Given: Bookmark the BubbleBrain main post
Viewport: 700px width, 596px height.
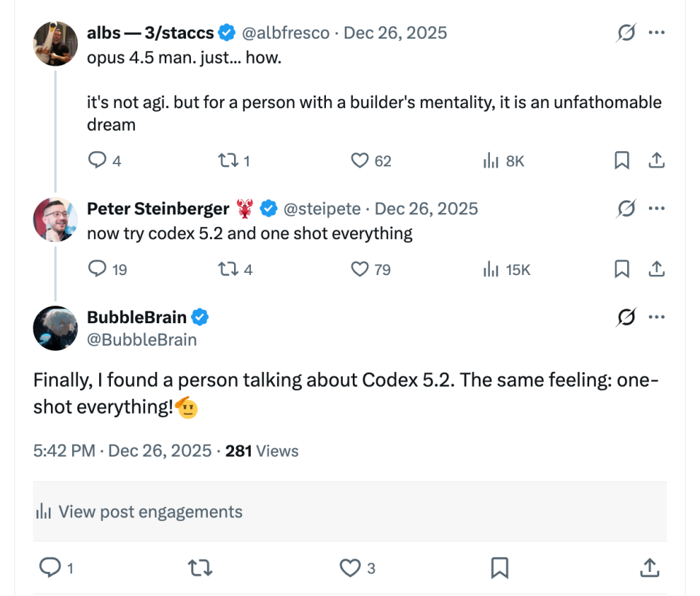Looking at the screenshot, I should [x=499, y=568].
